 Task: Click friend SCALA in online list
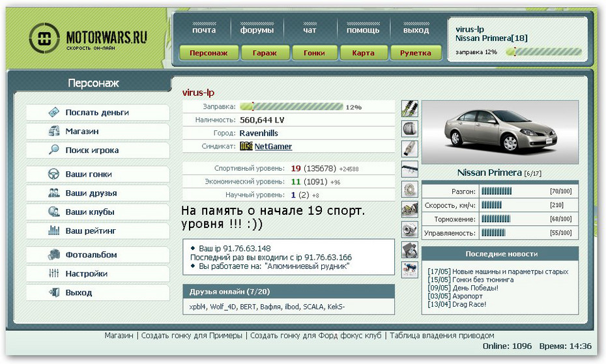(313, 307)
